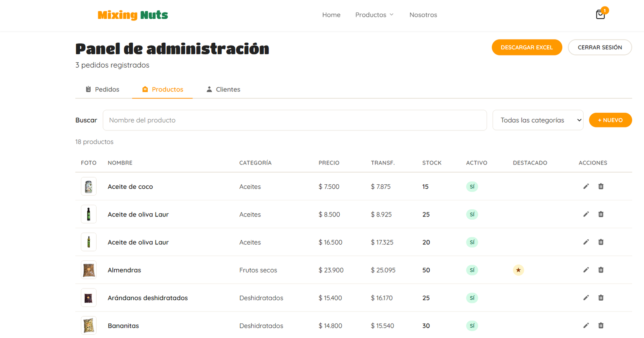644x338 pixels.
Task: Edit the Arándanos deshidratados product
Action: [586, 297]
